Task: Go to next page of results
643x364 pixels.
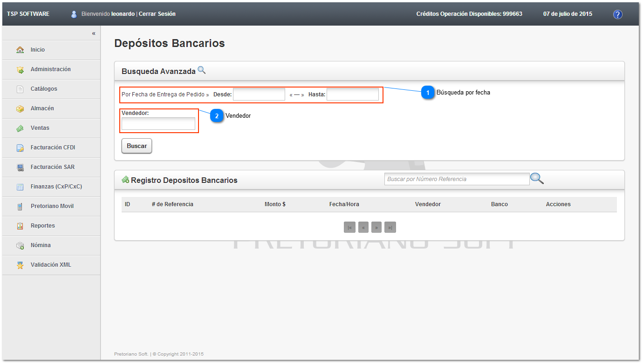Action: (376, 227)
